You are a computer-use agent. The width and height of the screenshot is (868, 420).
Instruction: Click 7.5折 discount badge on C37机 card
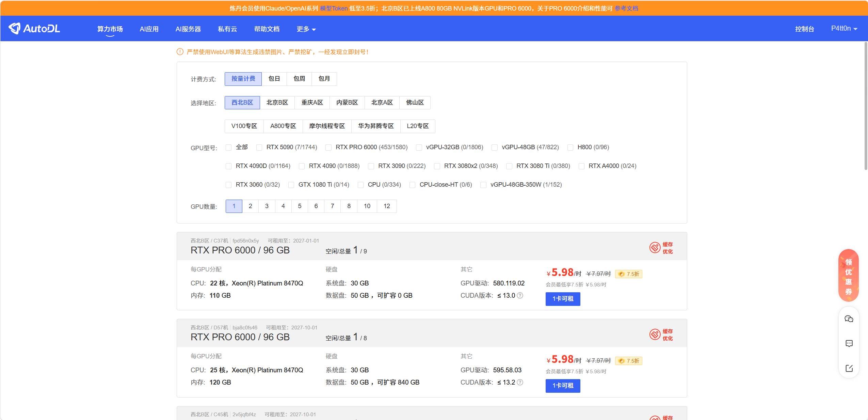[x=629, y=274]
